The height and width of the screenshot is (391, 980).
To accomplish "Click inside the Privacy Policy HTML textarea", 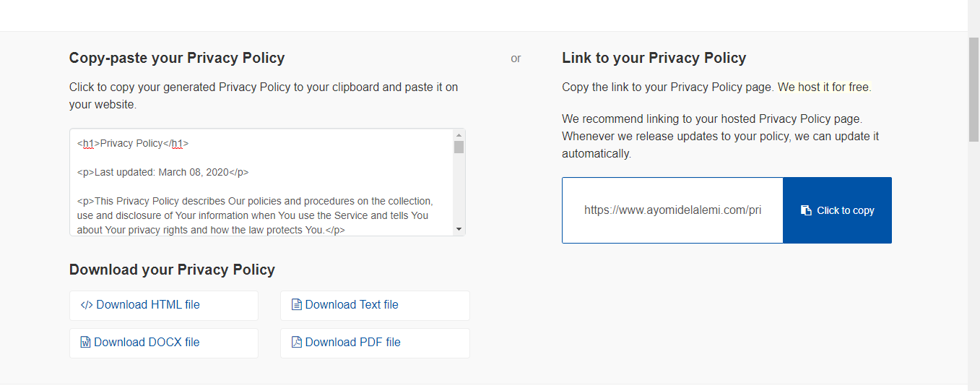I will pos(261,182).
